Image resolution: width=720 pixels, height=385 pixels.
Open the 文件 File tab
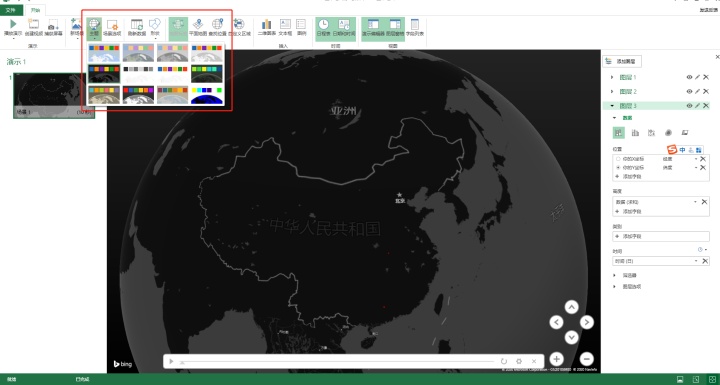tap(11, 10)
